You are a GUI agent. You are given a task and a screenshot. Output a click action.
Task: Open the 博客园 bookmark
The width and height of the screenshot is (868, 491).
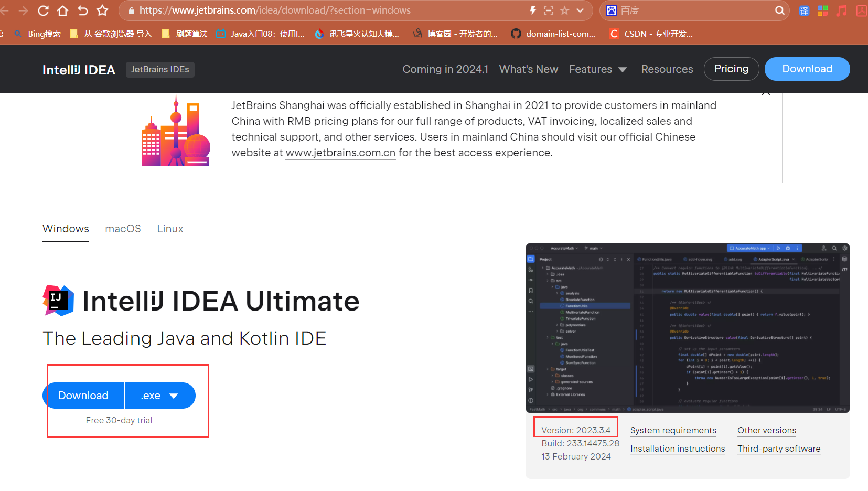click(x=455, y=34)
